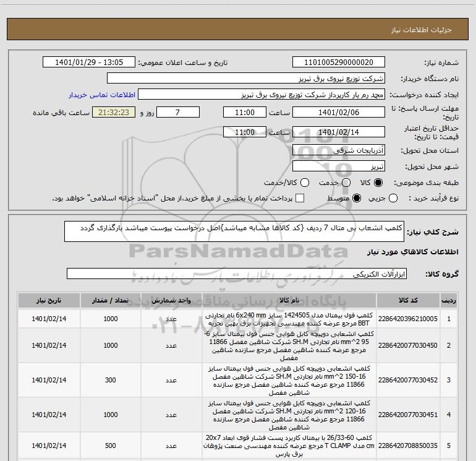Toggle the اسناد خزانه اسلامی payment checkbox
The height and width of the screenshot is (461, 476).
[x=300, y=199]
